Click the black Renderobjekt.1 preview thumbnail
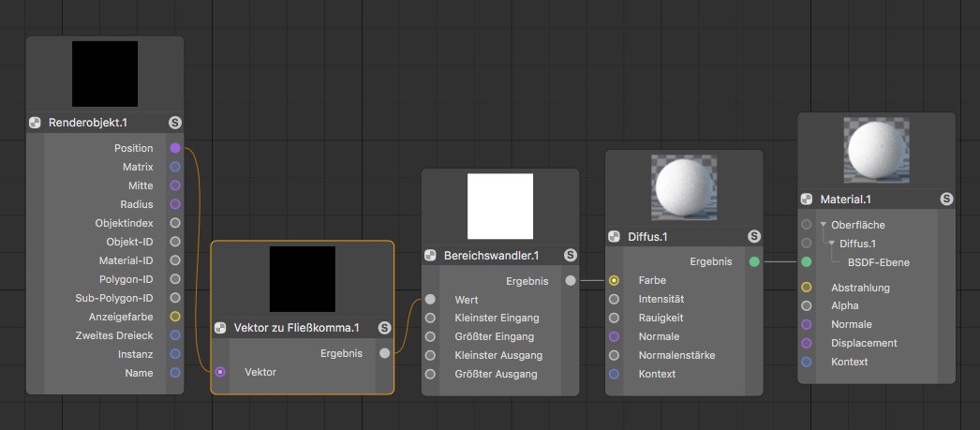980x430 pixels. tap(104, 74)
